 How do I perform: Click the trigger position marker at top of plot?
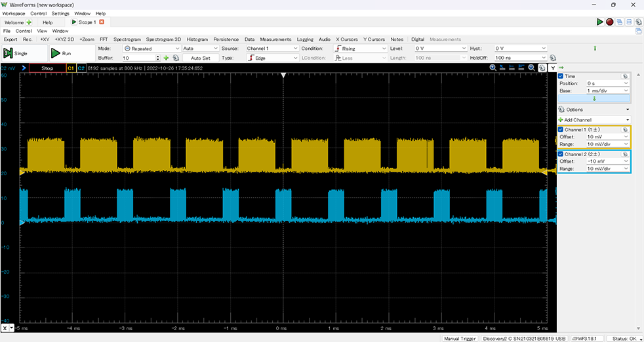283,75
